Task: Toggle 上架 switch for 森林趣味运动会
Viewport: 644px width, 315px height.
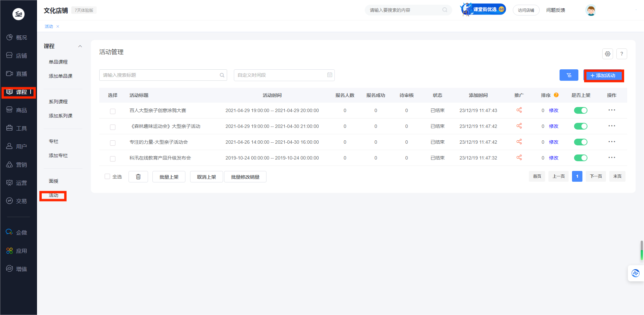Action: coord(580,126)
